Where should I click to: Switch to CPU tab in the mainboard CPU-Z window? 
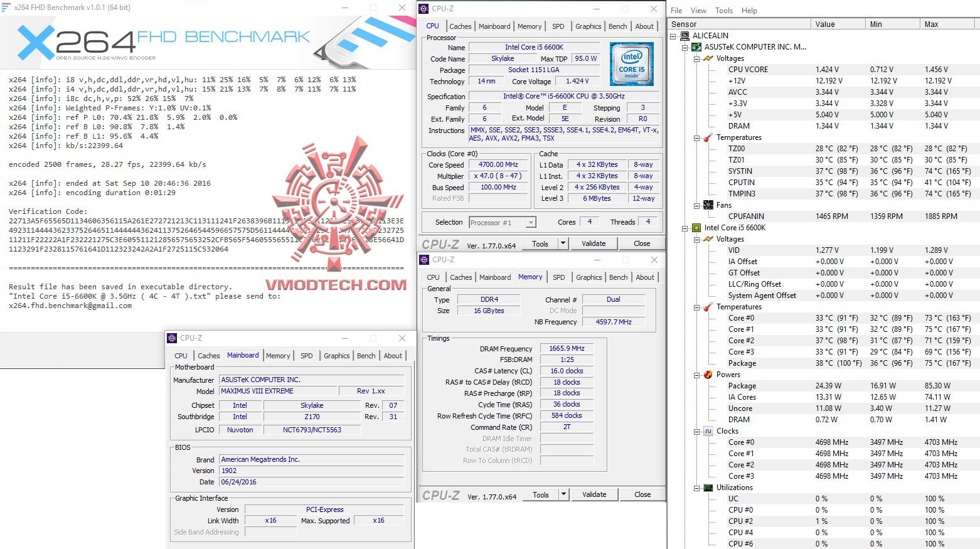pyautogui.click(x=181, y=356)
